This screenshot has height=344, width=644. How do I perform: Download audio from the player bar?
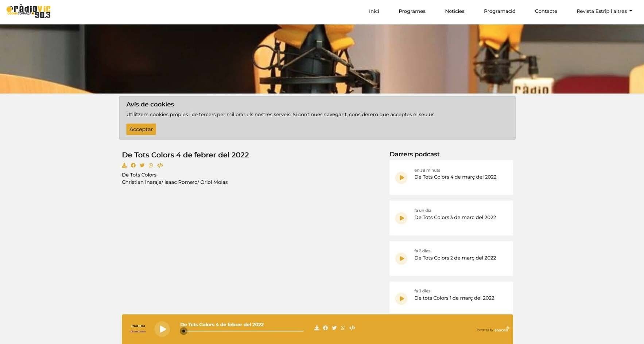(x=317, y=328)
